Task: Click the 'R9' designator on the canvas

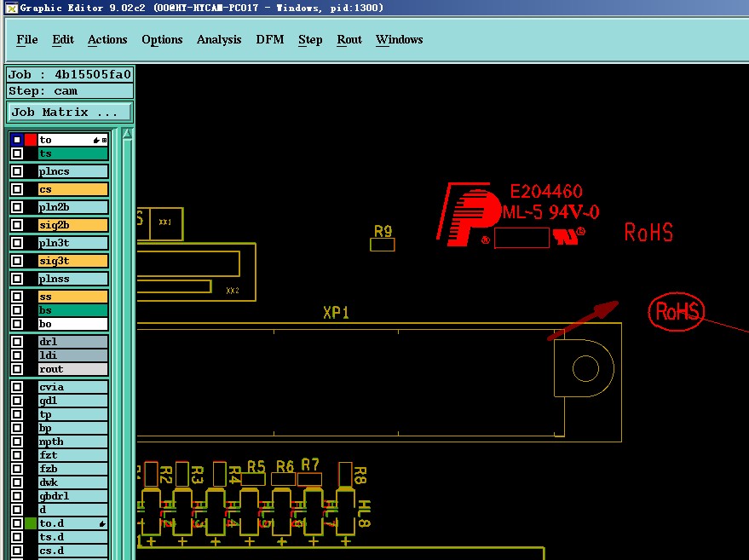Action: coord(383,231)
